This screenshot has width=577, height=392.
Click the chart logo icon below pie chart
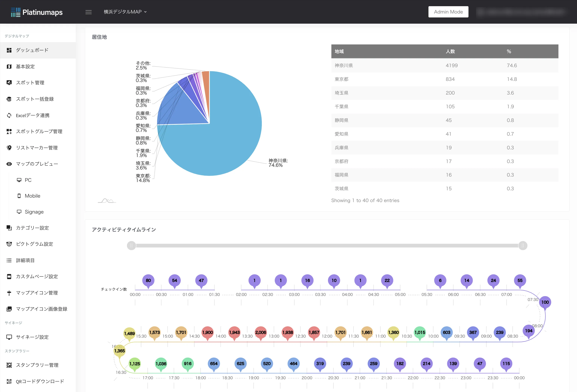coord(107,200)
